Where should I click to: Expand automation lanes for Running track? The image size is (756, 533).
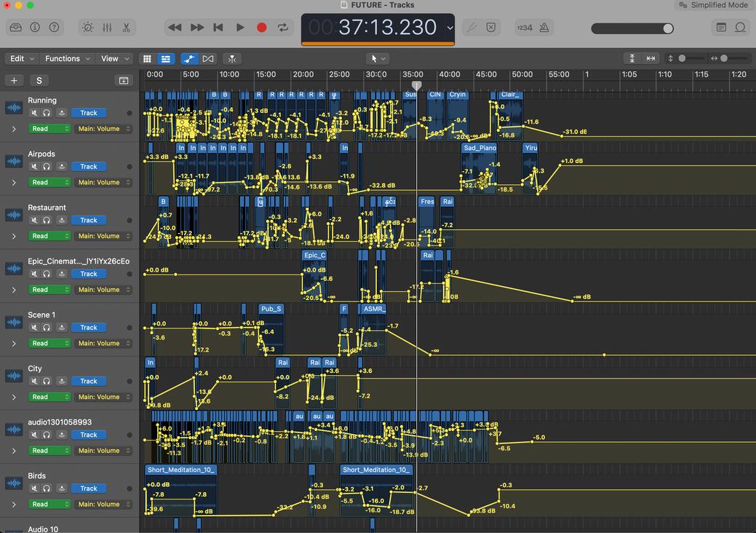(14, 130)
